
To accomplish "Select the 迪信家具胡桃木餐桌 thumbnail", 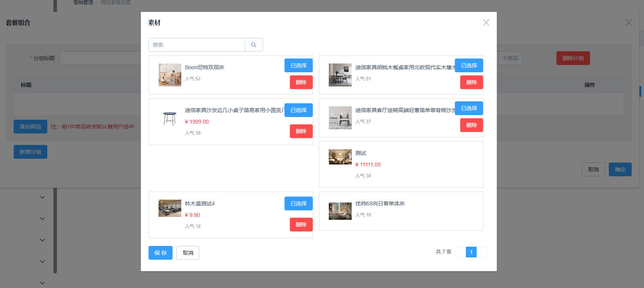I will pyautogui.click(x=340, y=75).
